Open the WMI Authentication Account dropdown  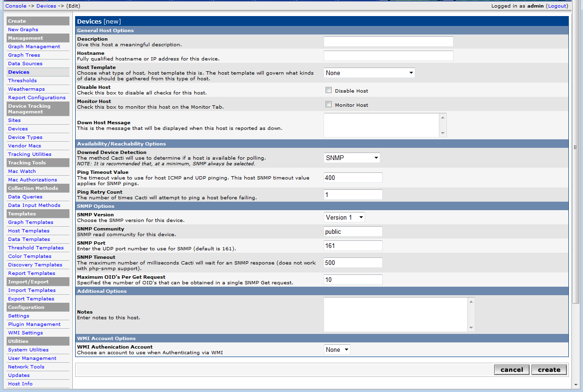point(337,349)
